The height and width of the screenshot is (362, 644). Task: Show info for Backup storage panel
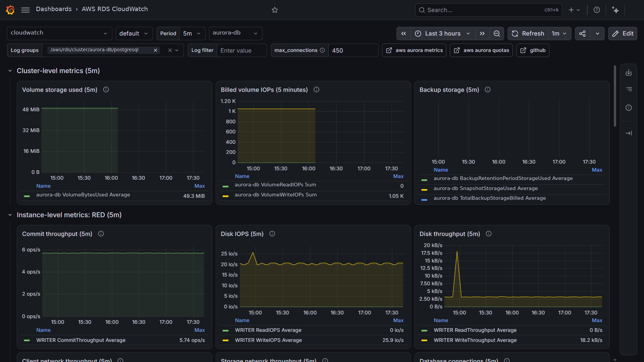pyautogui.click(x=488, y=89)
